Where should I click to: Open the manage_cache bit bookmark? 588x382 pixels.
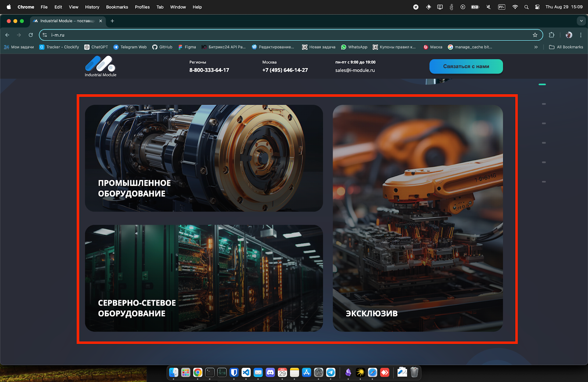click(470, 47)
